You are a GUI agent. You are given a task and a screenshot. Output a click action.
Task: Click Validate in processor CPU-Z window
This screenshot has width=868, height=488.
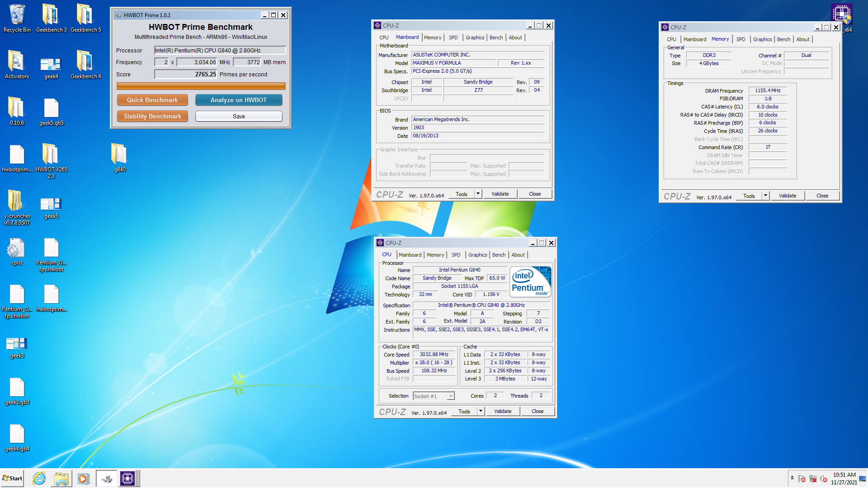pos(503,411)
